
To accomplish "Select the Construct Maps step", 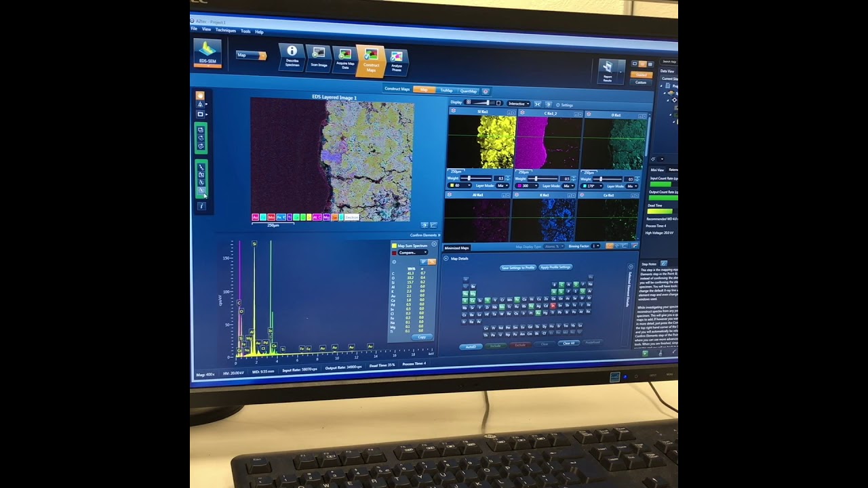I will click(x=371, y=61).
